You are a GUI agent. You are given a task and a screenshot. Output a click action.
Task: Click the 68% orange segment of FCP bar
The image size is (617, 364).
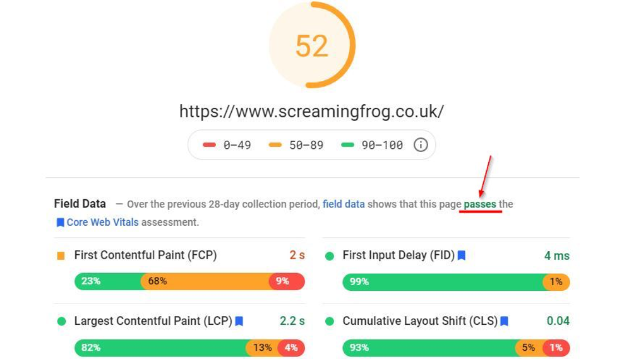(205, 281)
